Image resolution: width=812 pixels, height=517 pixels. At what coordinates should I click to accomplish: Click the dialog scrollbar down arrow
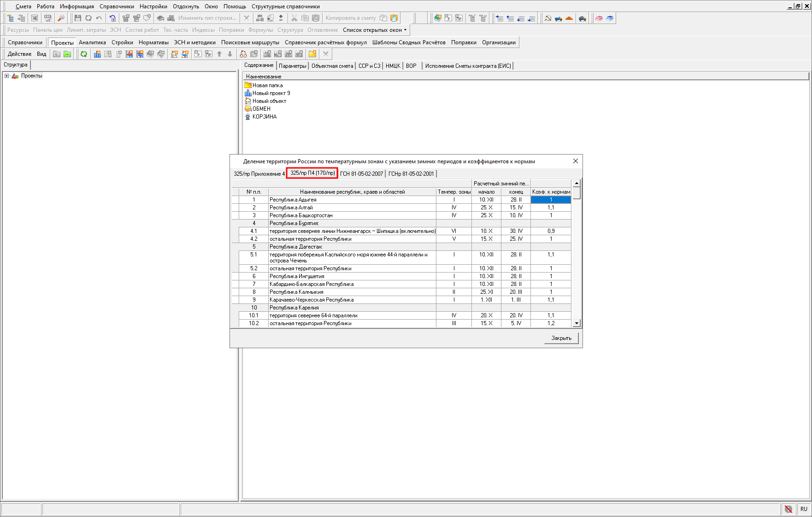tap(577, 323)
